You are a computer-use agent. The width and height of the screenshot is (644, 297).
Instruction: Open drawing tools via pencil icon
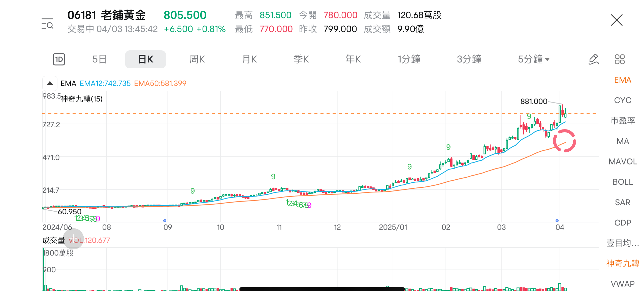point(594,59)
